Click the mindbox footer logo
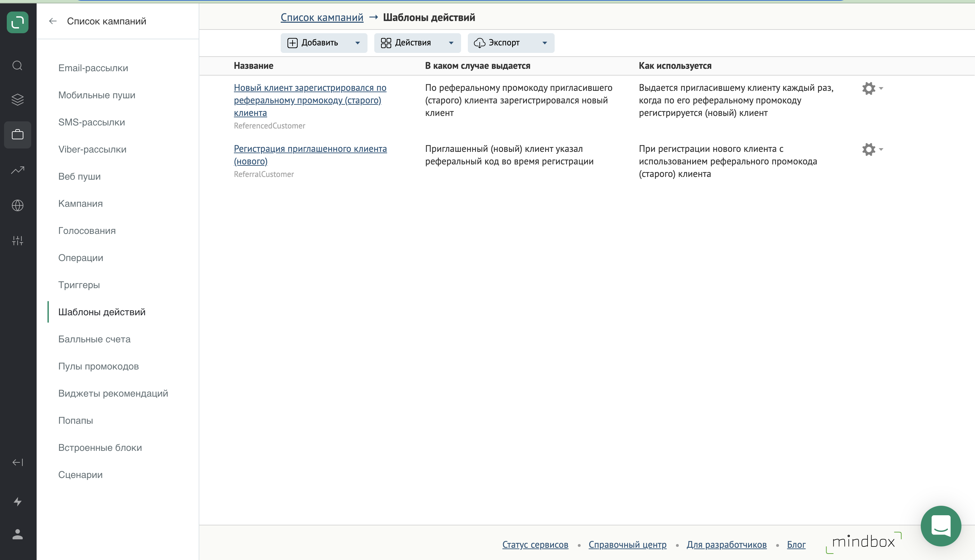This screenshot has width=975, height=560. tap(863, 542)
